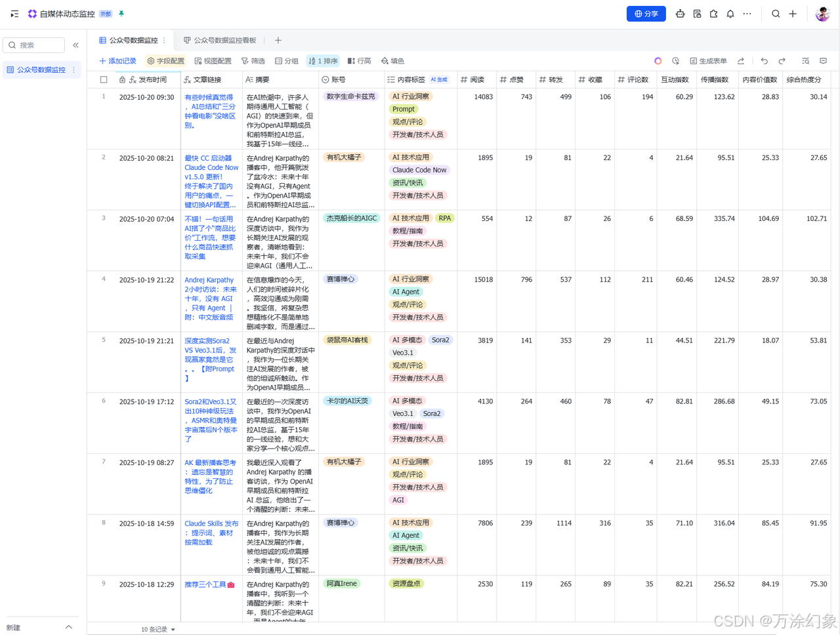Expand the 10 条记录 record count dropdown
Screen dimensions: 840x635
(158, 629)
